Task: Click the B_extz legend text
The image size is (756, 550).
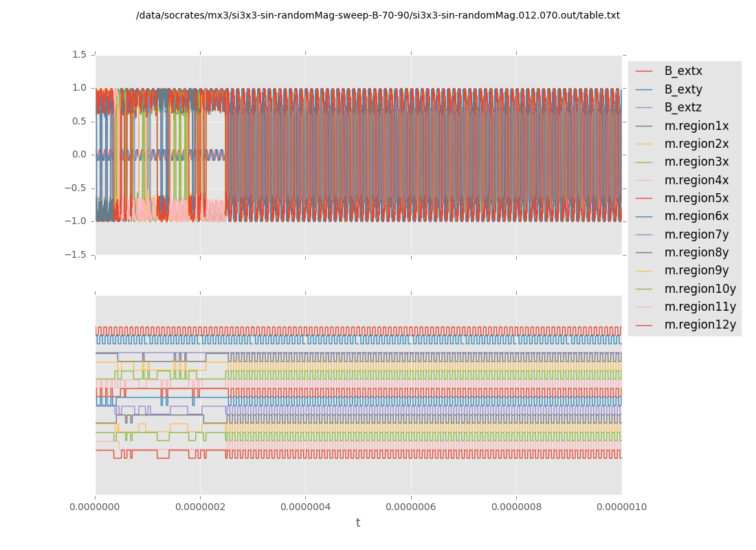Action: 682,108
